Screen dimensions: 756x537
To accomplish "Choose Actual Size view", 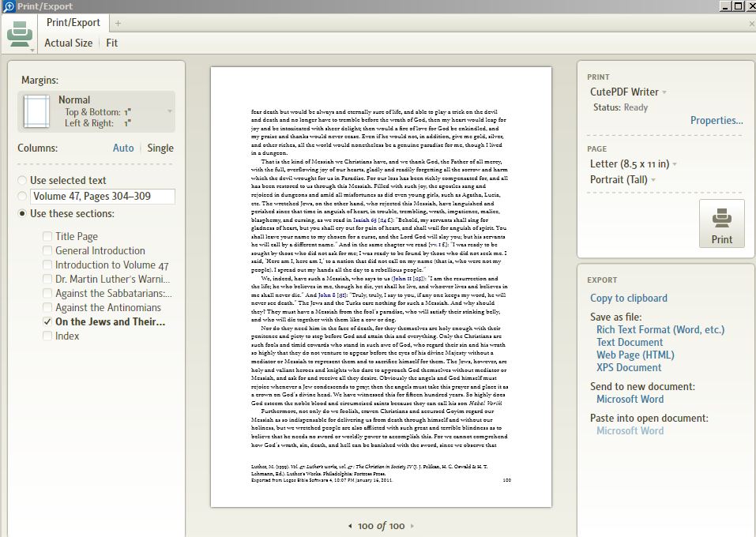I will click(68, 43).
